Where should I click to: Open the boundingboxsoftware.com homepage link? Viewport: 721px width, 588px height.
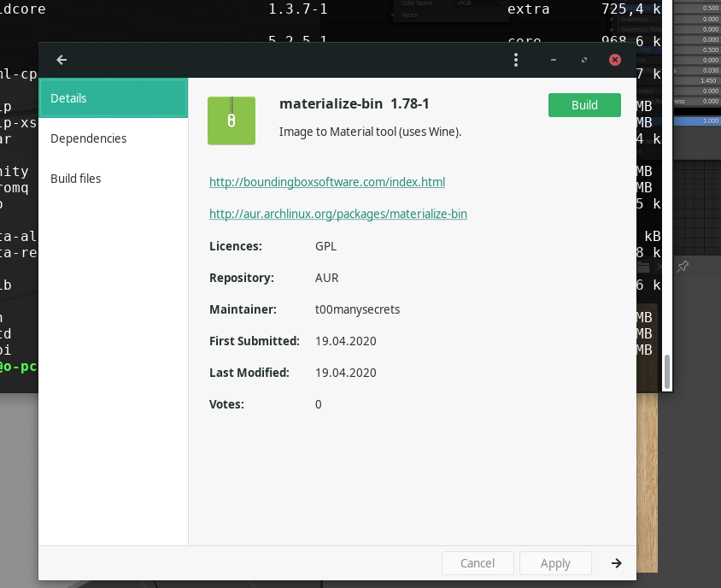pos(327,181)
